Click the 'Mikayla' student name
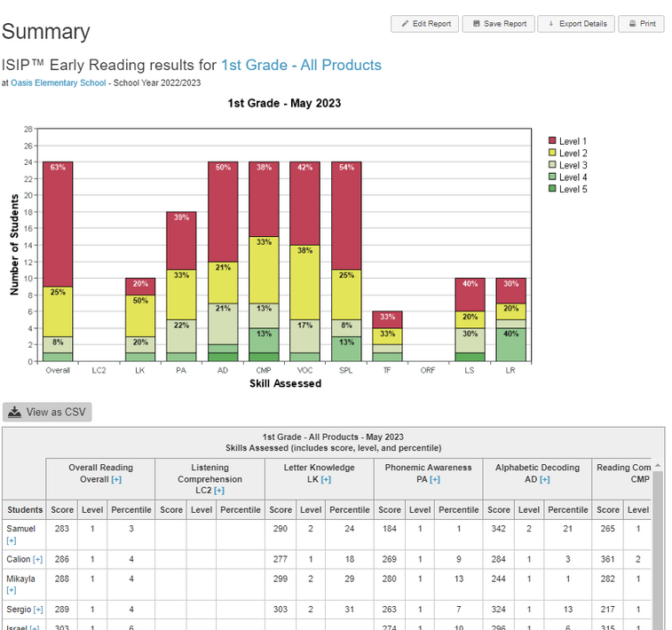 pos(20,579)
